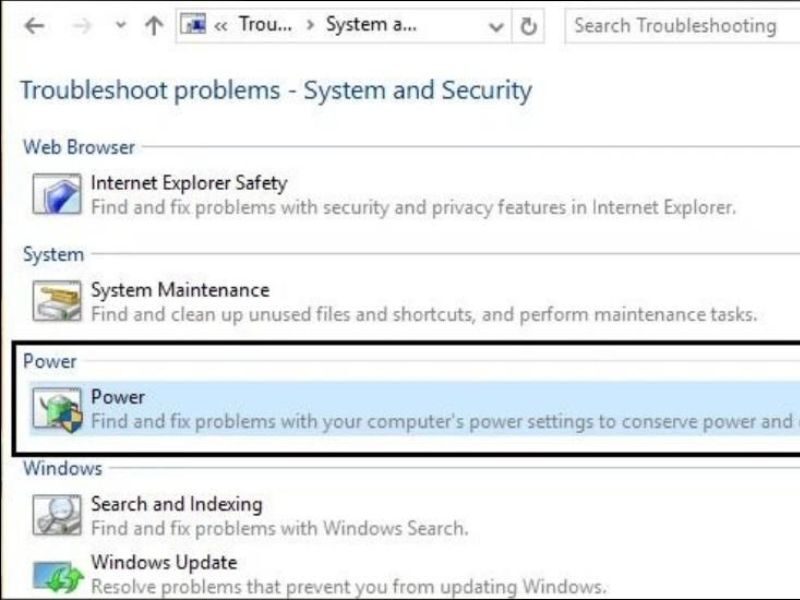
Task: Select the Trou... breadcrumb segment
Action: (x=264, y=25)
